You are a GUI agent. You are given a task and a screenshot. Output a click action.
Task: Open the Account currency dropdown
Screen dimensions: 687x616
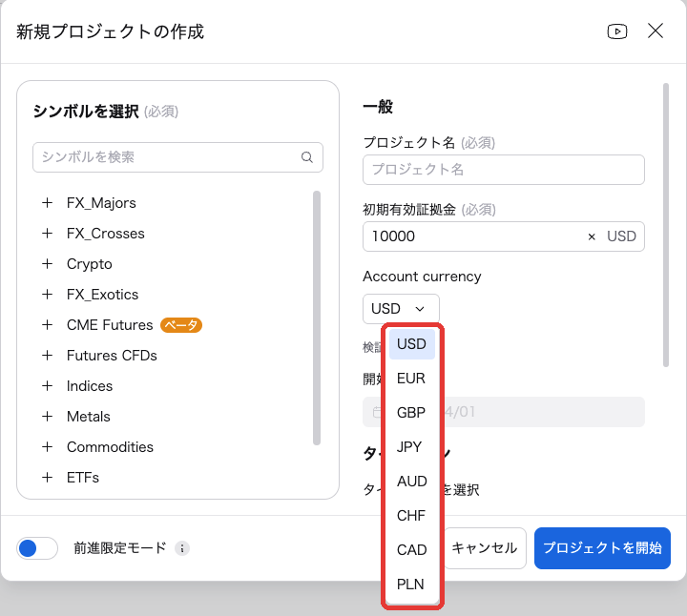(401, 309)
